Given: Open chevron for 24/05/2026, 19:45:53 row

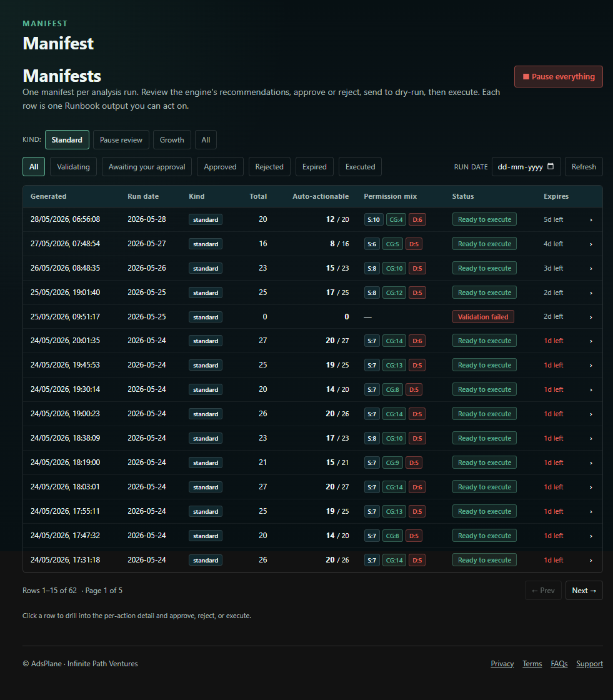Looking at the screenshot, I should point(591,365).
